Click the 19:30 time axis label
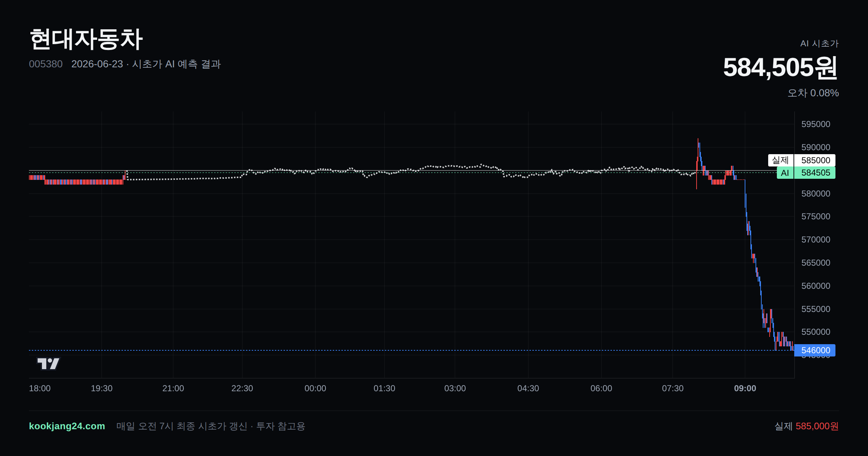The height and width of the screenshot is (456, 868). pos(102,388)
